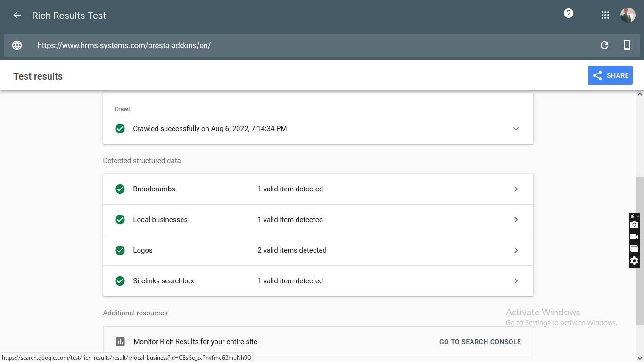Click the page vertical scrollbar thumb
The height and width of the screenshot is (362, 644).
[640, 251]
